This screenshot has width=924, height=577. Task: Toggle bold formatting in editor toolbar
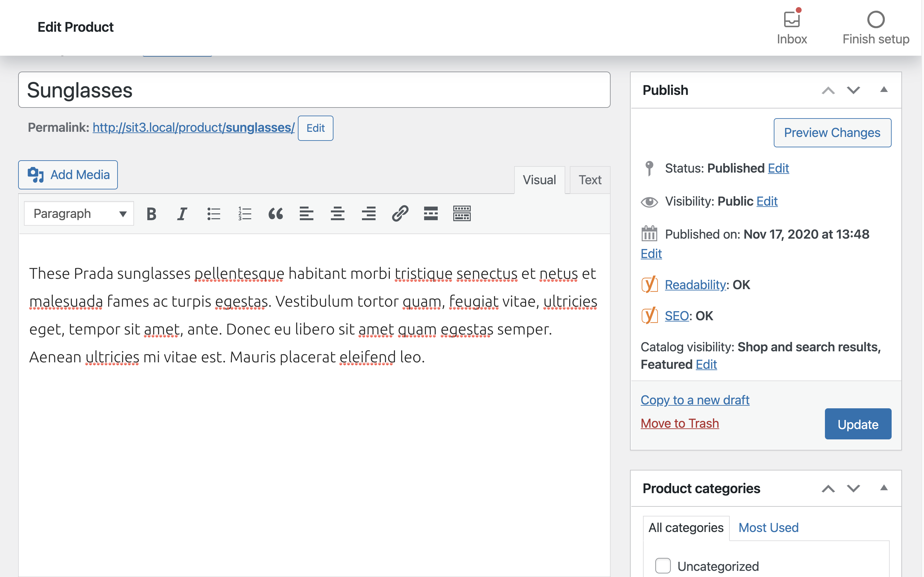coord(152,214)
